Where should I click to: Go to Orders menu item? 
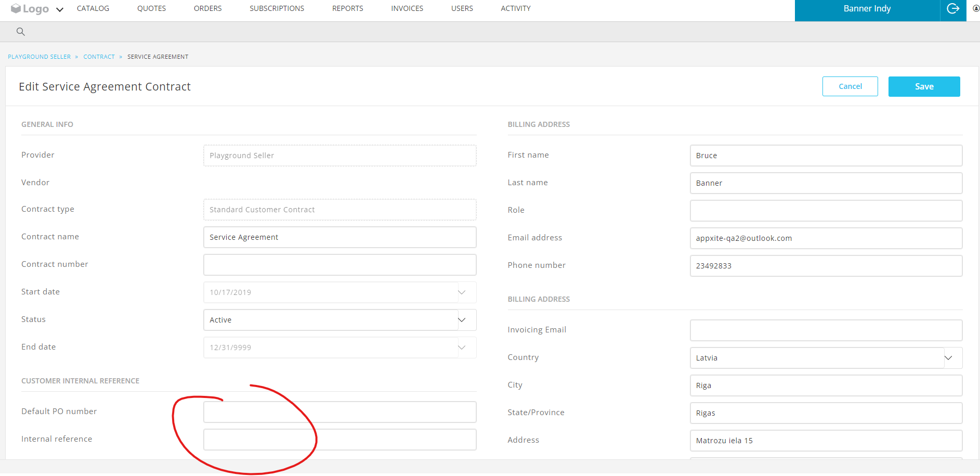(x=208, y=8)
